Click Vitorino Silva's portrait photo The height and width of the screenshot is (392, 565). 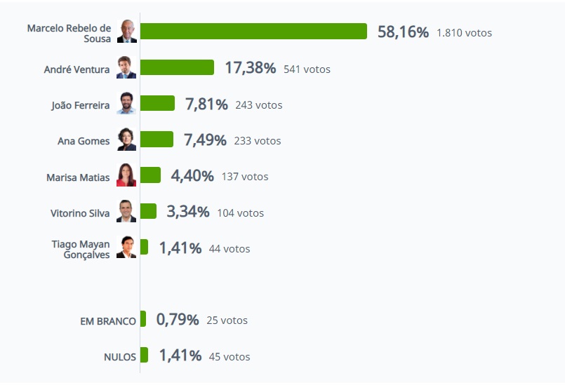coord(126,211)
